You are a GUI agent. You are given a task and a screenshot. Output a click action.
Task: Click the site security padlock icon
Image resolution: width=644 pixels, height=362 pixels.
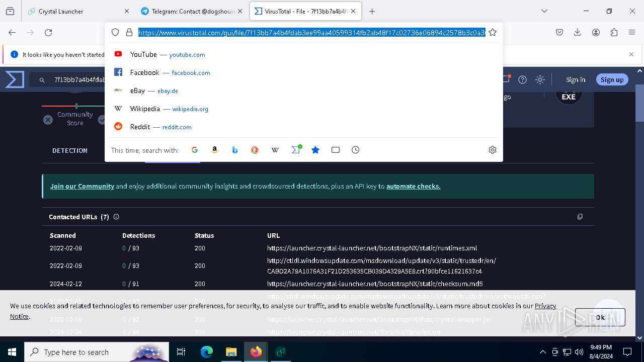pyautogui.click(x=129, y=32)
